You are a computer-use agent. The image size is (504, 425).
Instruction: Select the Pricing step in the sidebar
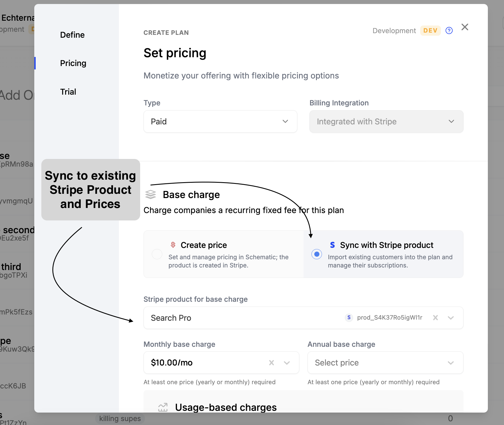tap(73, 63)
